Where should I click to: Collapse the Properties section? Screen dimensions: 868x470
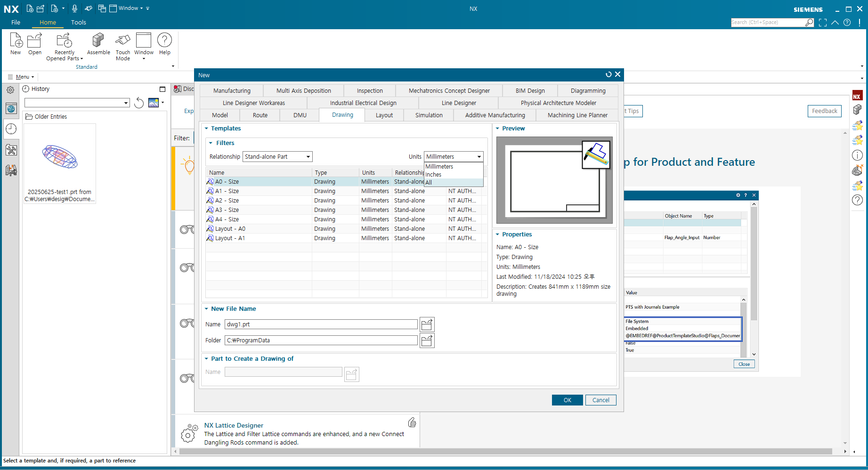tap(497, 235)
